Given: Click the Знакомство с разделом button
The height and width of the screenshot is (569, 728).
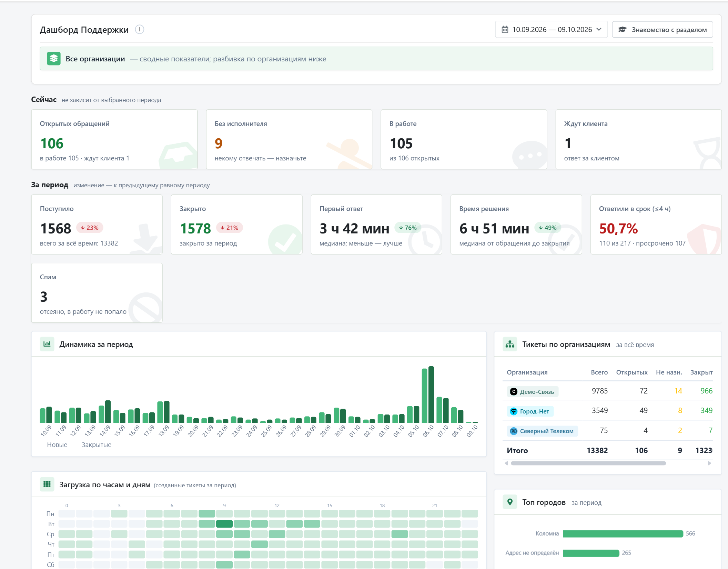Looking at the screenshot, I should coord(662,30).
